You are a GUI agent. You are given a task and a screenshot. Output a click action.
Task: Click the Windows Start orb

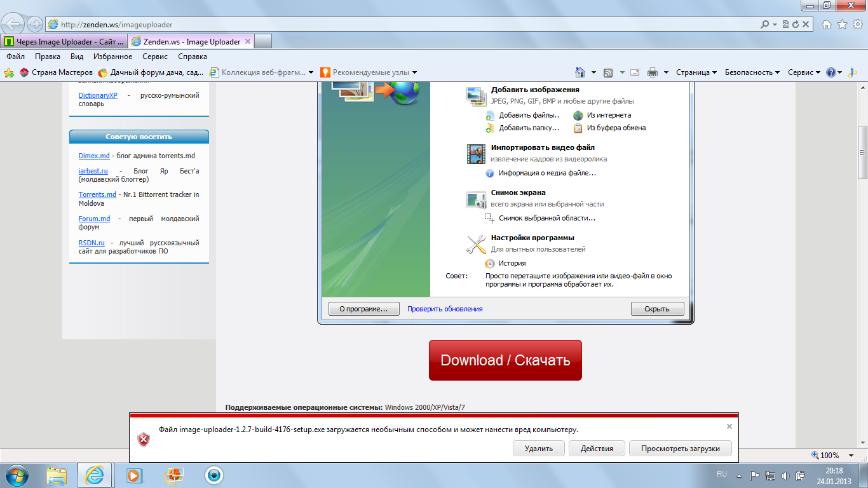pos(18,475)
